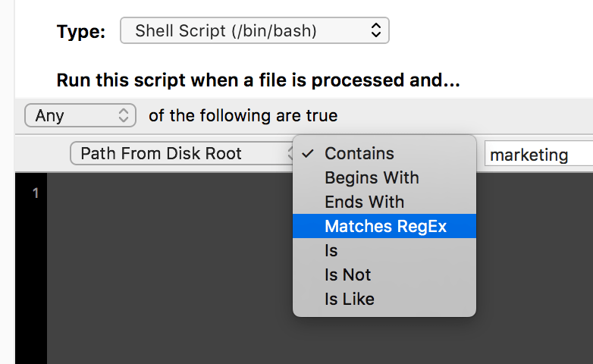Click the Type: label

pyautogui.click(x=81, y=31)
